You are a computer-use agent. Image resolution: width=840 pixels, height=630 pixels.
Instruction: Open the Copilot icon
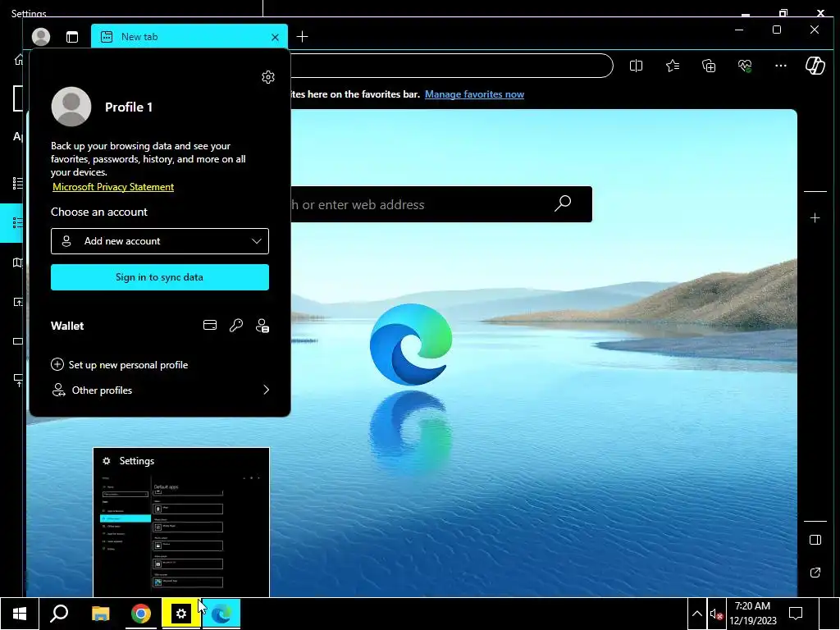[815, 66]
